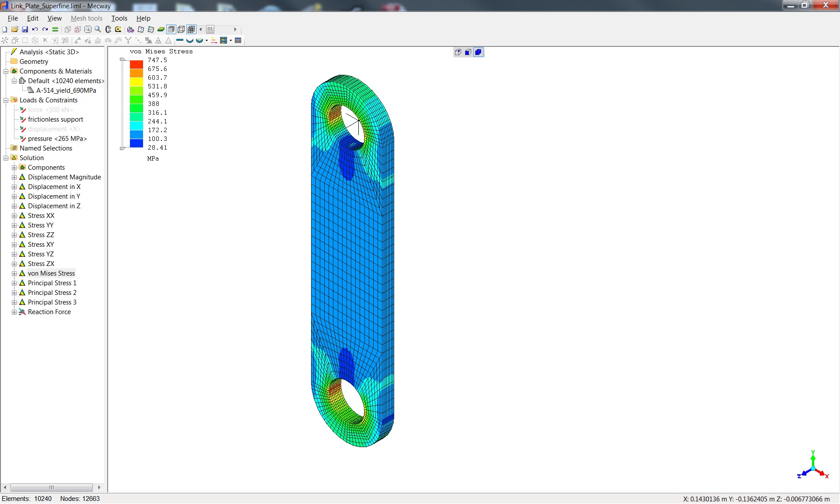
Task: Select faces mode cube icon
Action: click(x=468, y=52)
